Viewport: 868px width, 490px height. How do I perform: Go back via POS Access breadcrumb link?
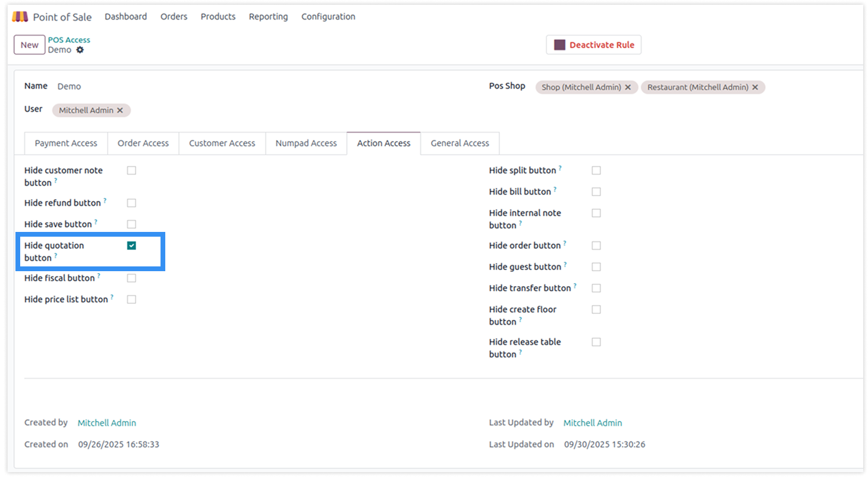tap(69, 40)
